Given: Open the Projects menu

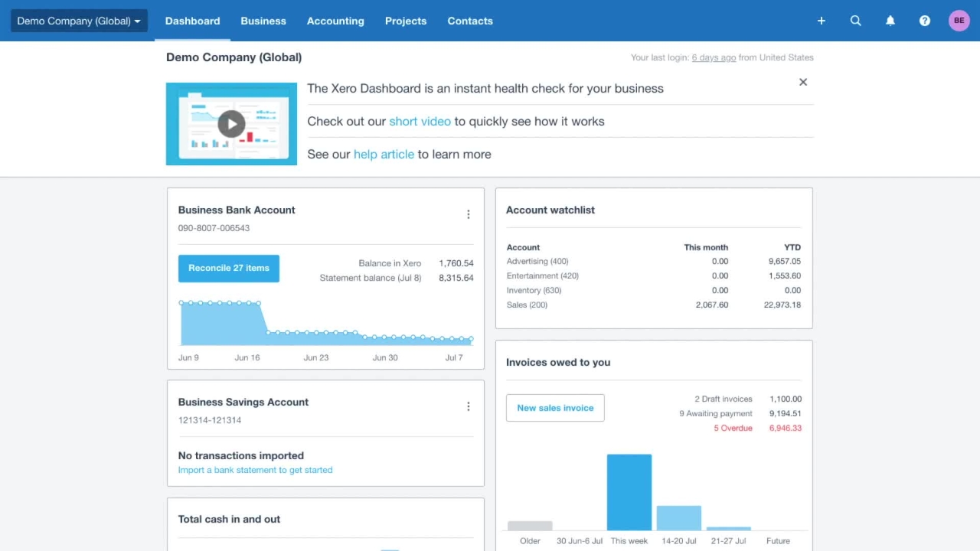Looking at the screenshot, I should [406, 21].
